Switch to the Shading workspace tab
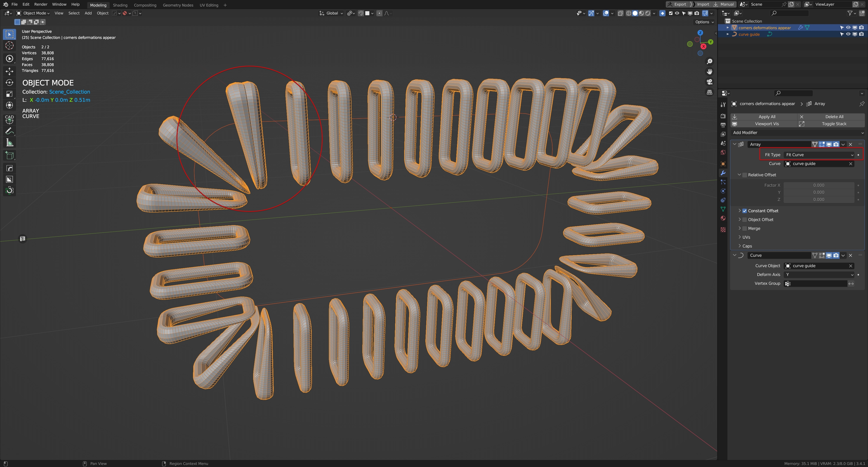868x467 pixels. (120, 5)
